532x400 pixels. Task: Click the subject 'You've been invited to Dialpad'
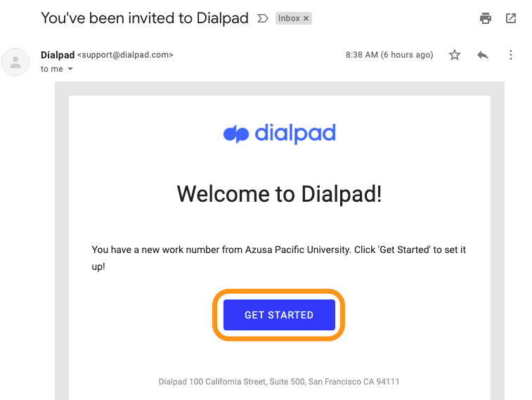point(145,18)
